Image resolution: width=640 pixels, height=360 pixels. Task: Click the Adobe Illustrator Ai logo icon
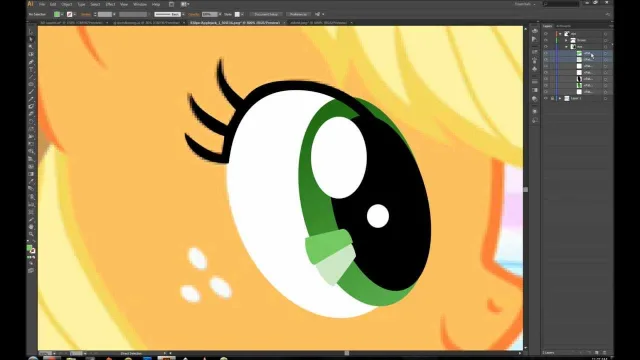31,4
